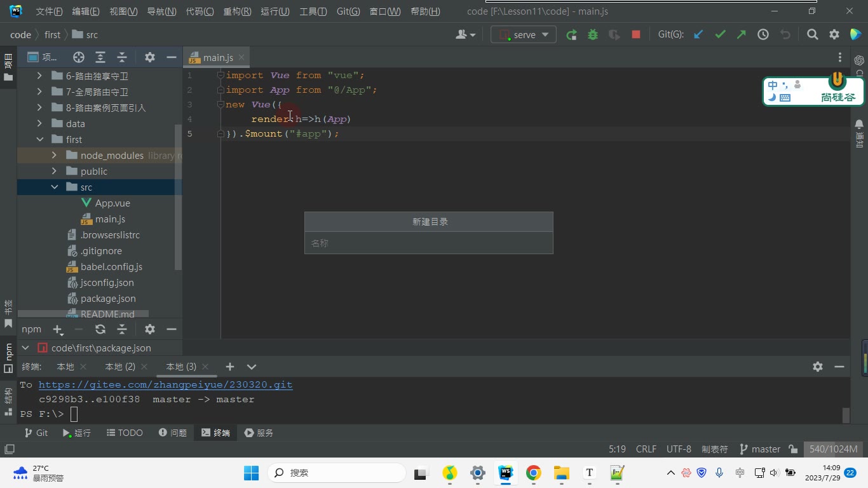Show Git history clock icon
This screenshot has width=868, height=488.
(763, 35)
